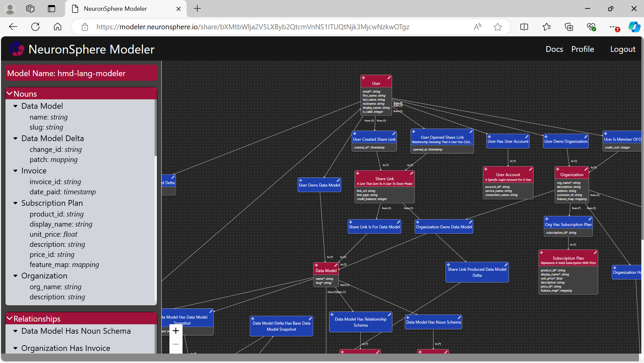Edit Data Model Has Noun Schema node
The height and width of the screenshot is (363, 644).
pos(459,318)
